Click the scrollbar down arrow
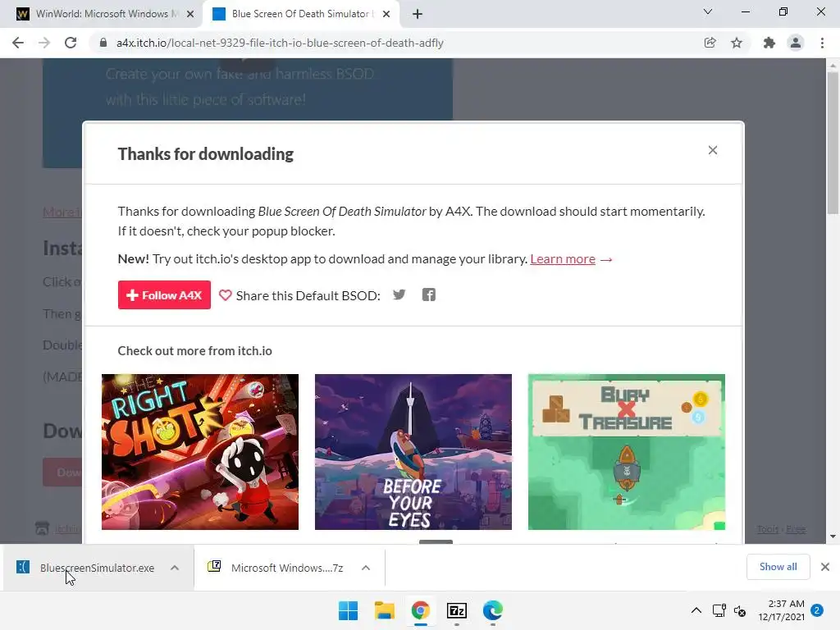The height and width of the screenshot is (630, 840). 833,536
